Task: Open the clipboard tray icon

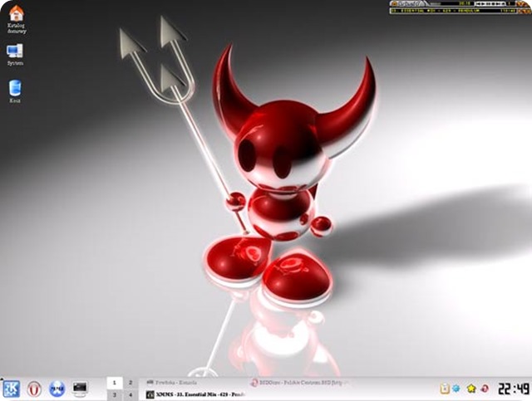Action: coord(445,389)
